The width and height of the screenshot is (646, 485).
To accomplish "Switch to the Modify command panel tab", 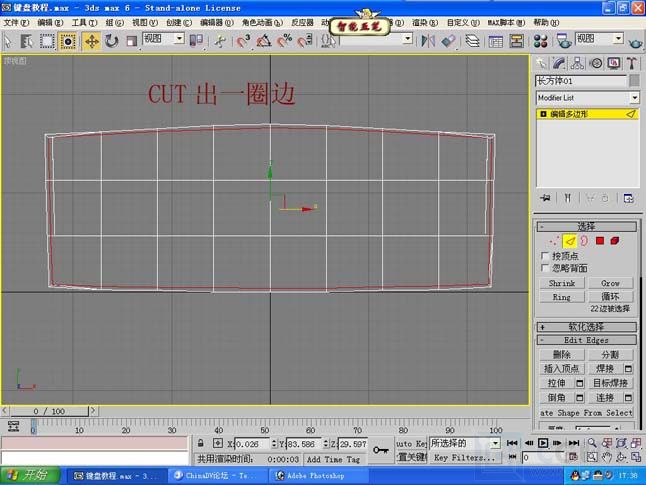I will coord(559,63).
